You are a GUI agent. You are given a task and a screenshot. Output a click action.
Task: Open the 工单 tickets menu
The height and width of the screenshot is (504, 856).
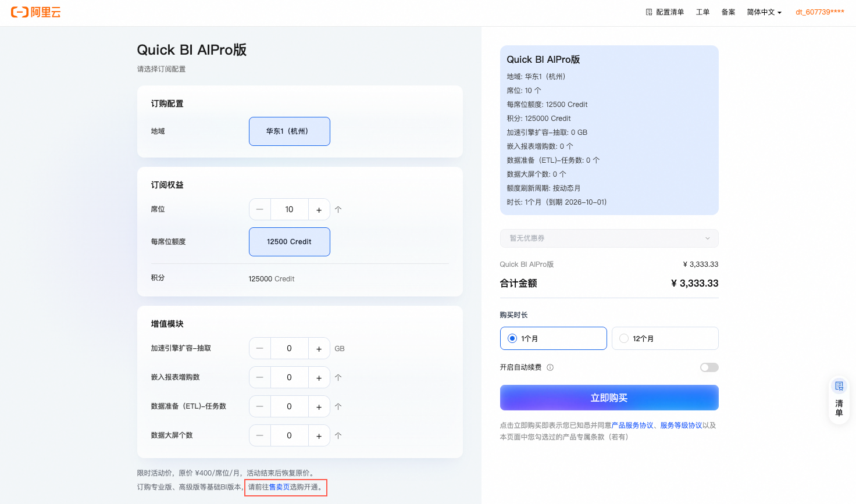pyautogui.click(x=702, y=12)
